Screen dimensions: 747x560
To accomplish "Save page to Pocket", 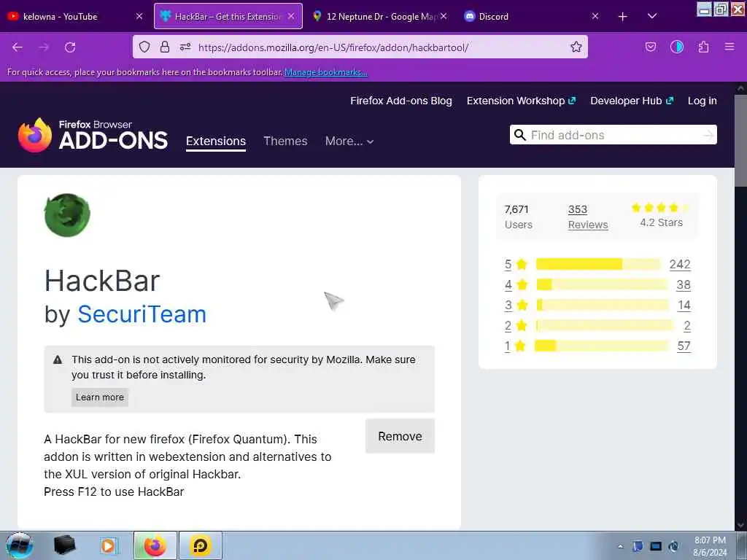I will coord(650,47).
